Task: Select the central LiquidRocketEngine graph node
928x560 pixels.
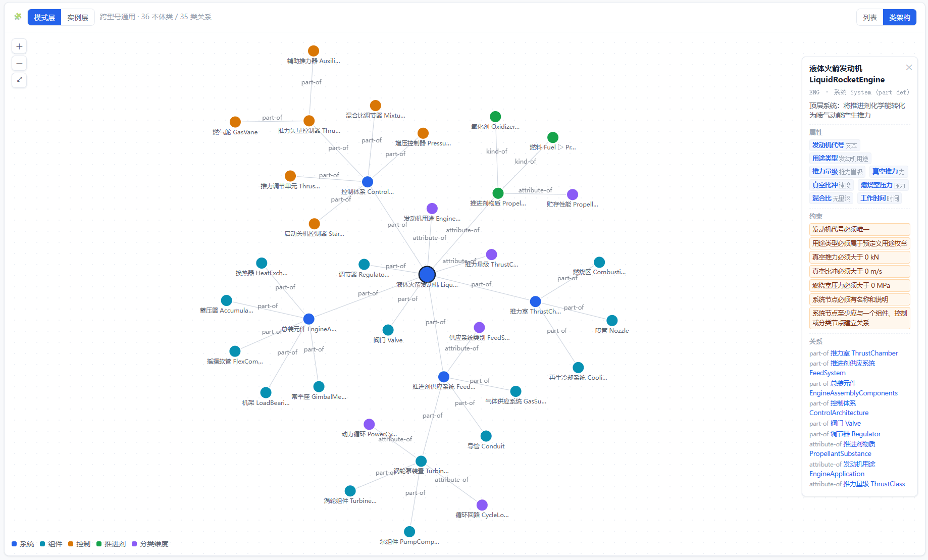Action: (427, 274)
